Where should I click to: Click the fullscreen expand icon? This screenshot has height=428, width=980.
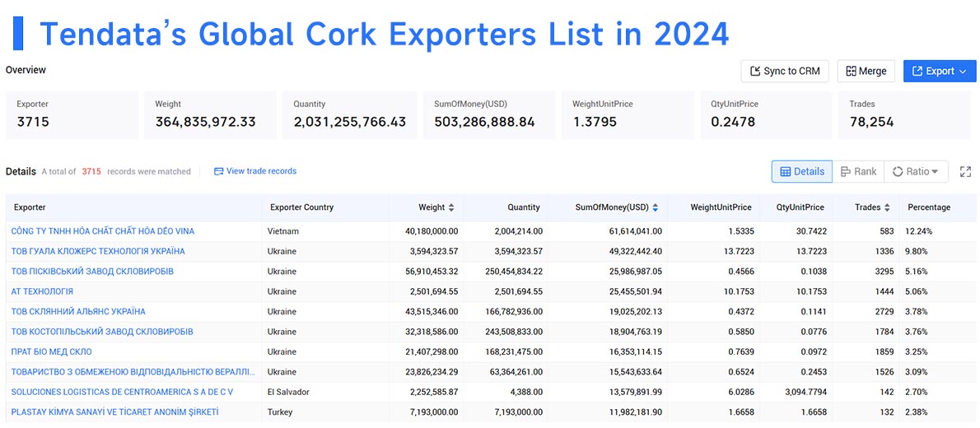[966, 172]
